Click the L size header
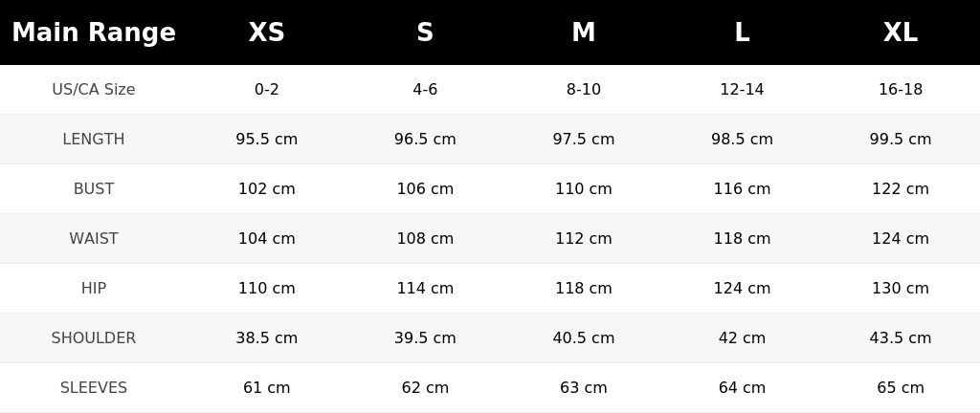 coord(742,33)
